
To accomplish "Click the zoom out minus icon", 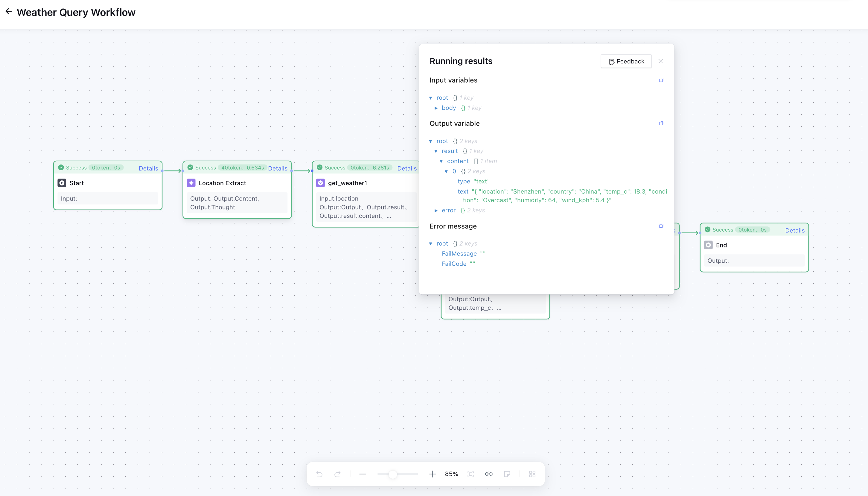I will [x=363, y=474].
